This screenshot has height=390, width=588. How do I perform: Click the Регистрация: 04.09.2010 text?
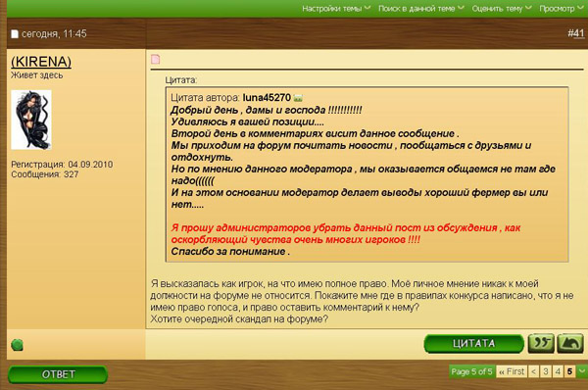(62, 165)
